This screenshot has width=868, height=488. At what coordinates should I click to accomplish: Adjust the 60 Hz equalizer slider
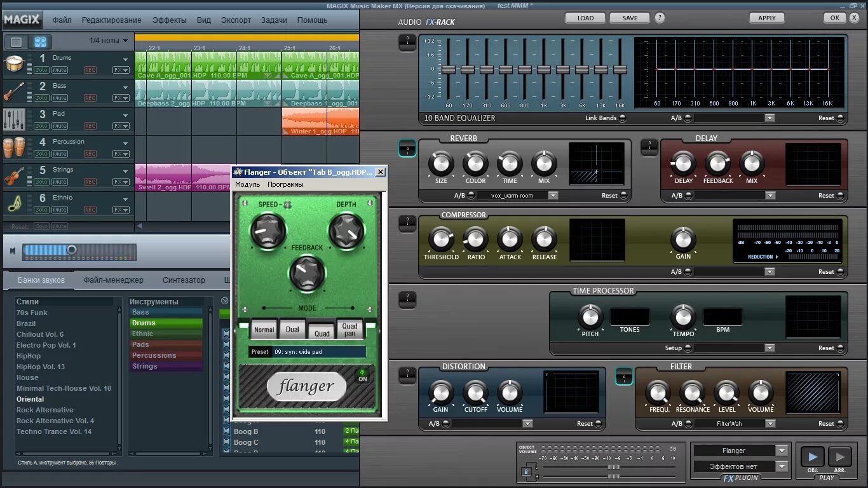[449, 69]
